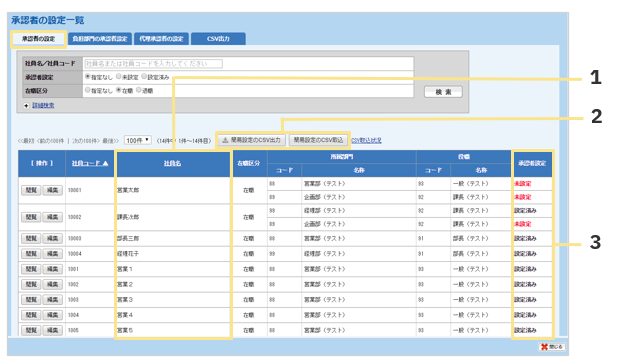Open the CSV取込状況 link
The width and height of the screenshot is (619, 364).
pyautogui.click(x=366, y=141)
